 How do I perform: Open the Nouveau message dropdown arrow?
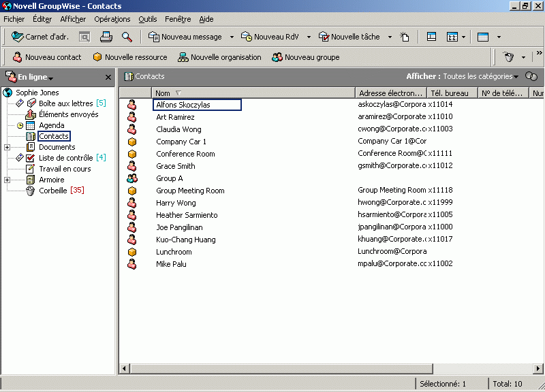click(232, 37)
